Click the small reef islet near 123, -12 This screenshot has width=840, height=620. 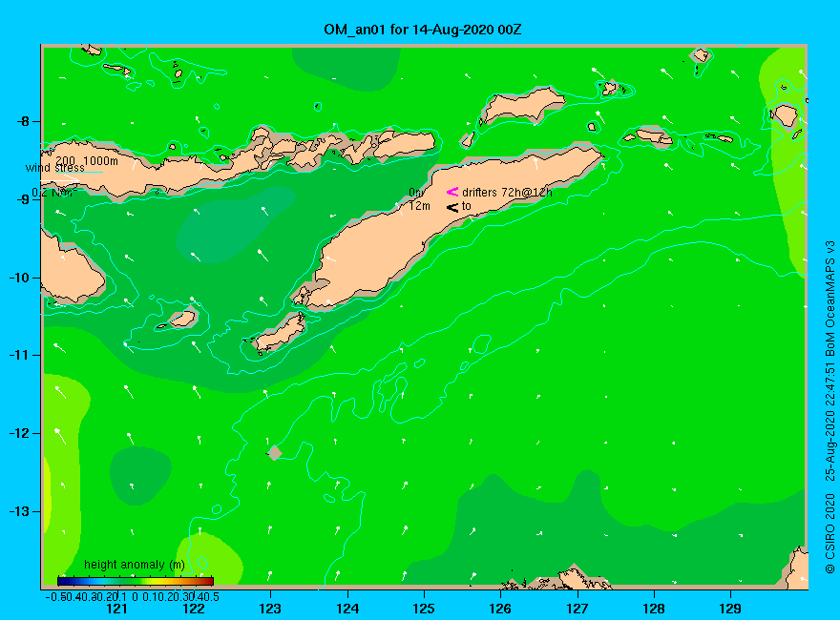[275, 453]
